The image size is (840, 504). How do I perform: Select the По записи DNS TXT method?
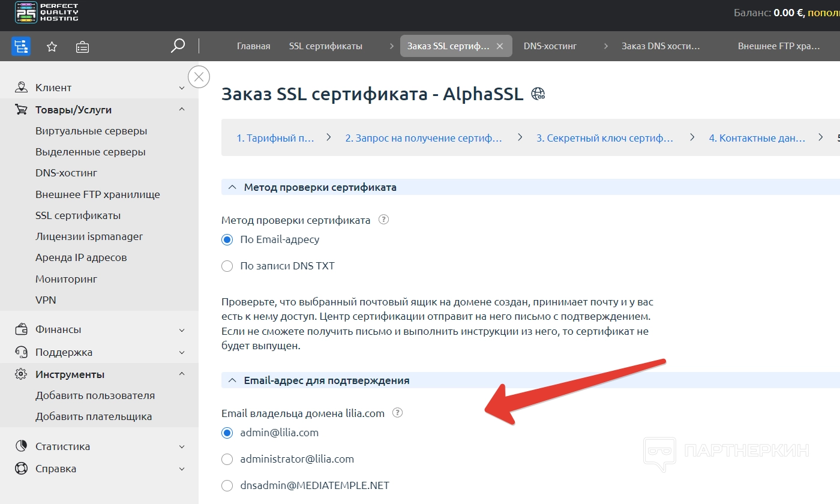click(227, 266)
